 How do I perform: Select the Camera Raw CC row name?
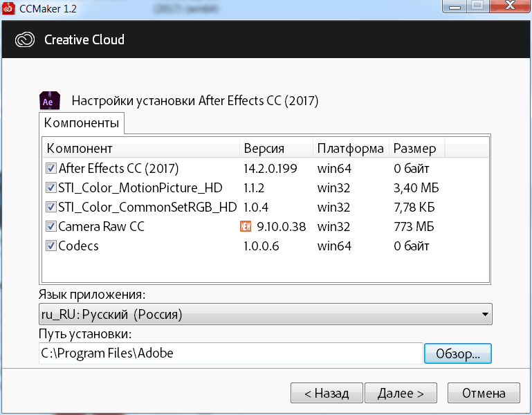pos(101,226)
